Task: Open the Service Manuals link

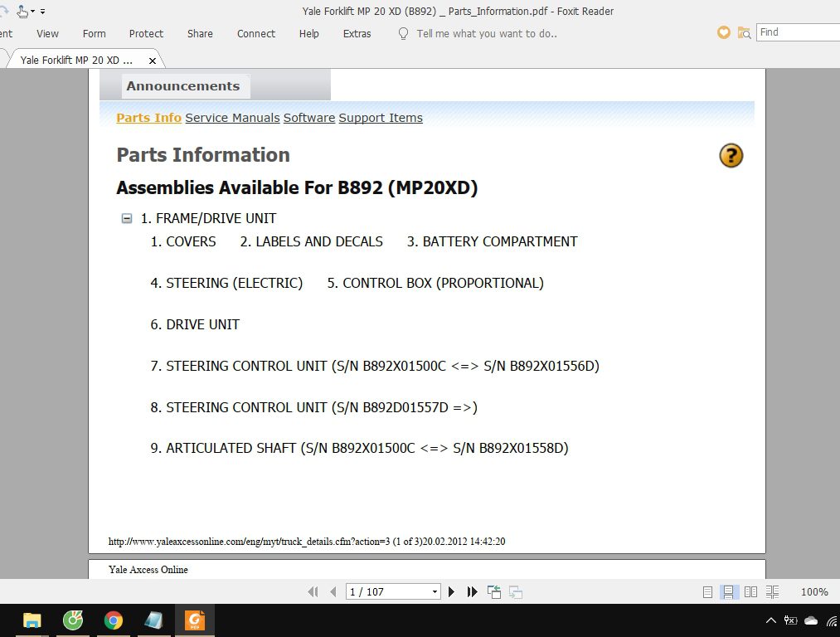Action: pos(232,118)
